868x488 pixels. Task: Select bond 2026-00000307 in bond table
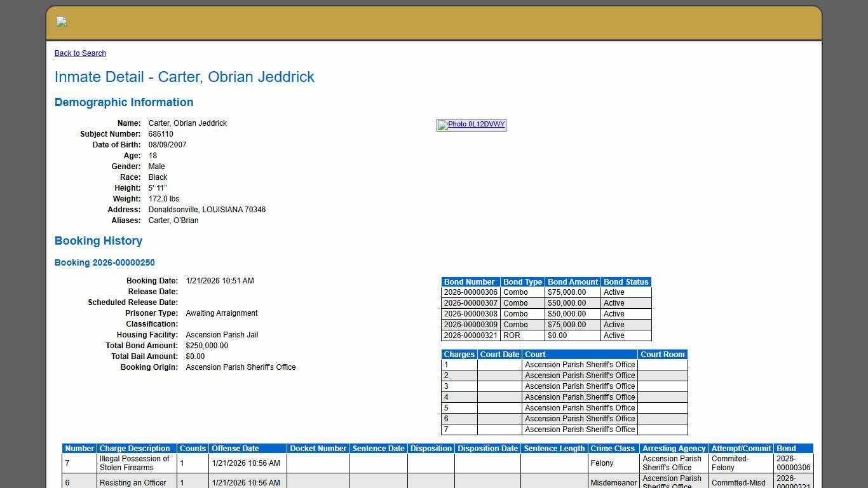click(x=470, y=303)
